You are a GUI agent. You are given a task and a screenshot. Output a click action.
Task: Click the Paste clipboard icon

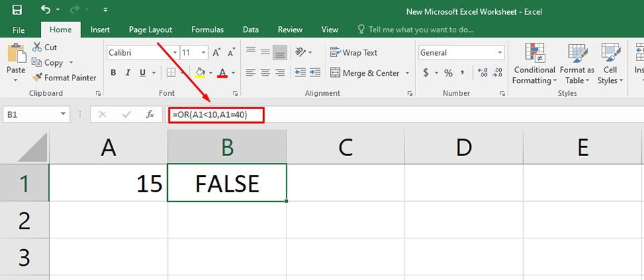click(x=16, y=54)
